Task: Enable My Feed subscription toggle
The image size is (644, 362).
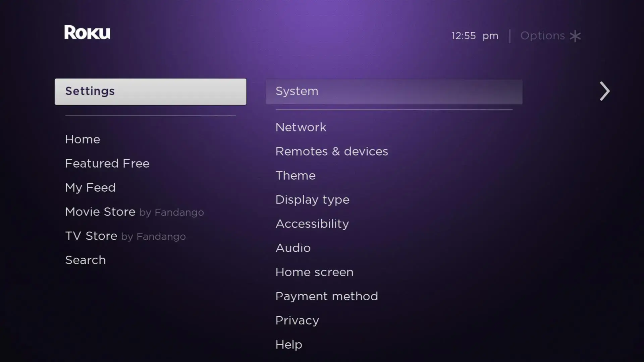Action: tap(90, 187)
